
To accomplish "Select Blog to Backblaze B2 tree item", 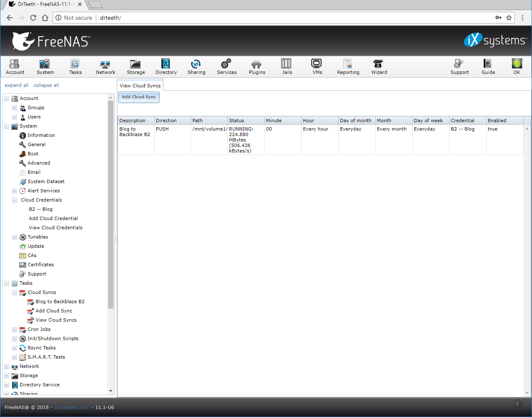I will tap(60, 302).
